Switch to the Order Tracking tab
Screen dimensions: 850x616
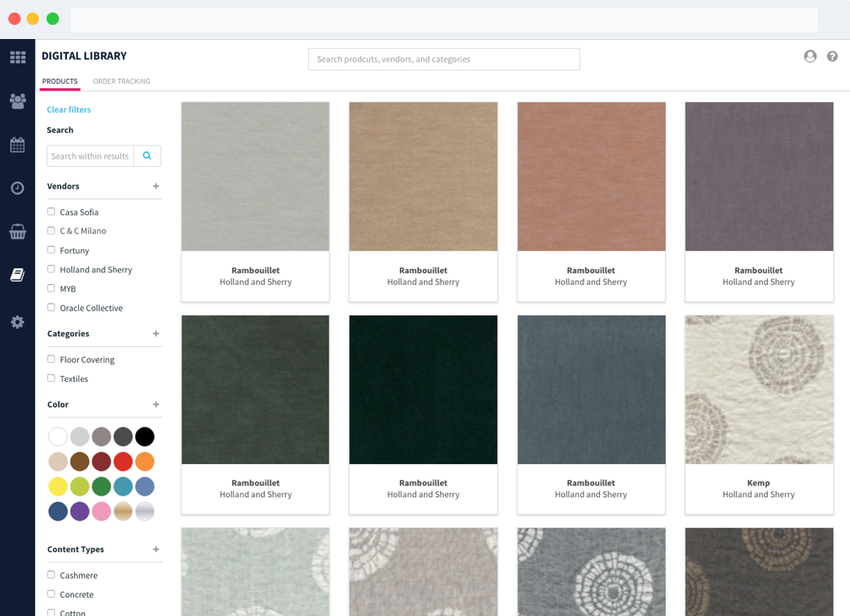tap(121, 81)
